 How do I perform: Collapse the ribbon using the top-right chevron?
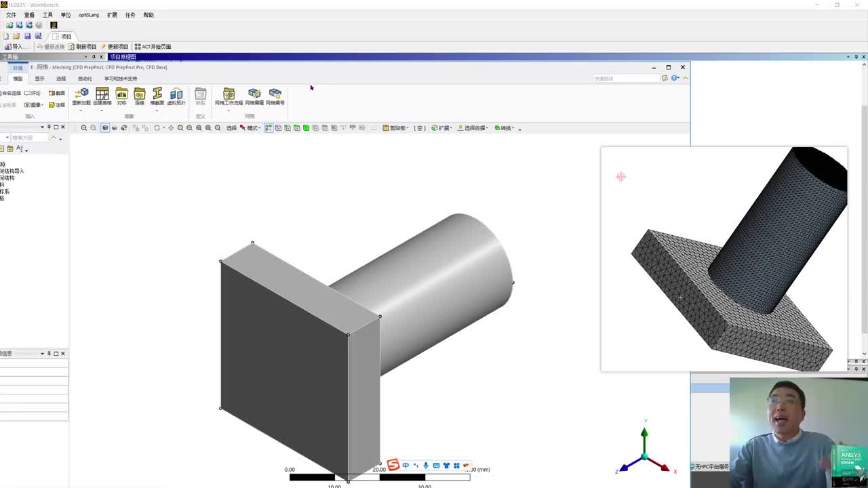point(686,78)
